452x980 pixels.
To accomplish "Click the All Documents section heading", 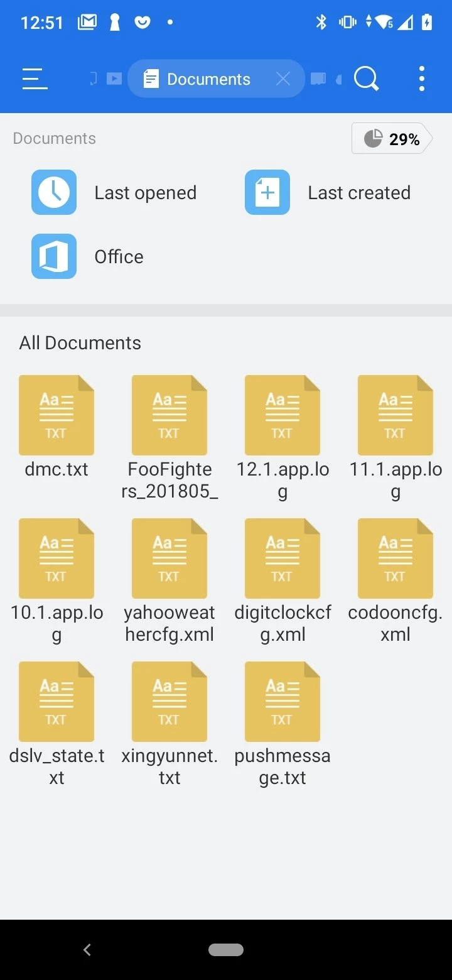I will coord(80,343).
